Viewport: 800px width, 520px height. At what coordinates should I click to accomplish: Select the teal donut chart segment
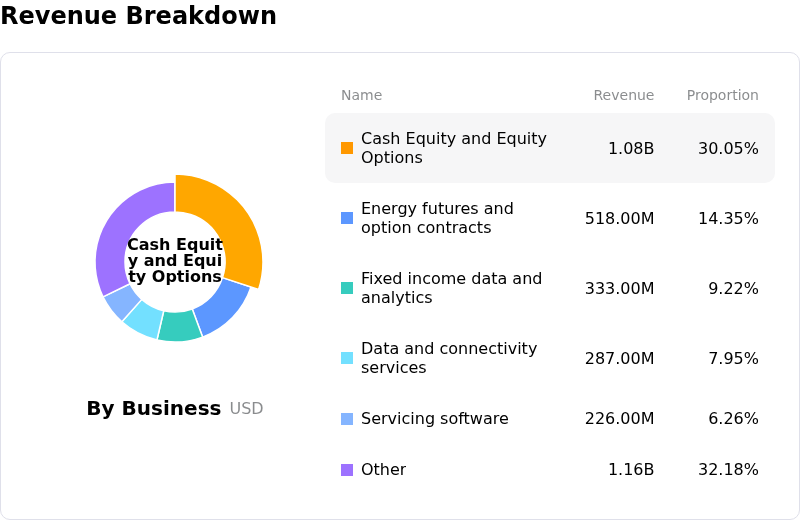tap(179, 326)
